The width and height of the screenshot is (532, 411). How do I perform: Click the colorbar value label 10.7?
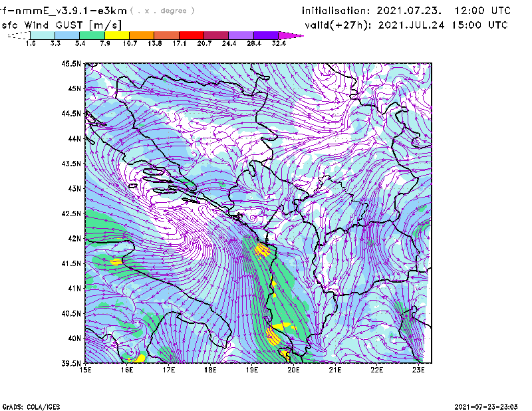[130, 43]
